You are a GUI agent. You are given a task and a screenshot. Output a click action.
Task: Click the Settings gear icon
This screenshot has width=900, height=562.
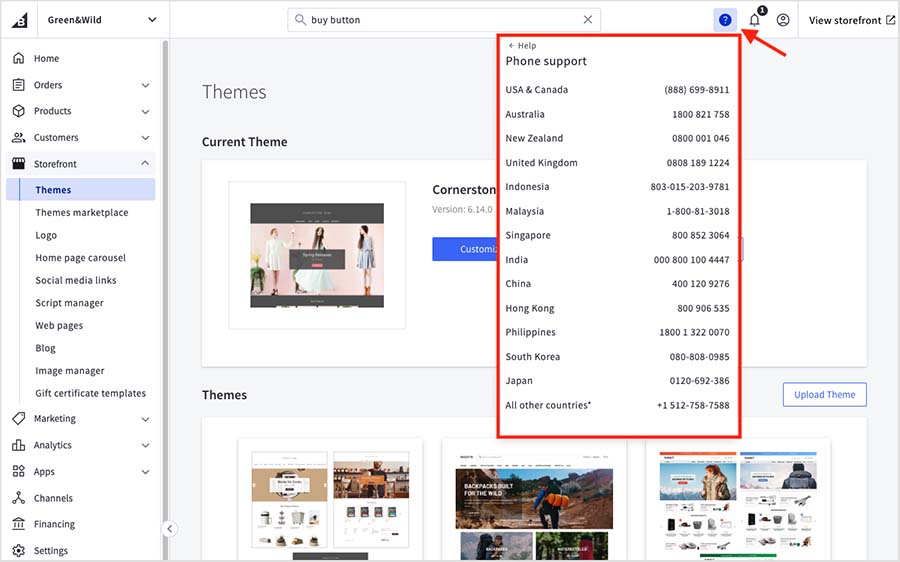pyautogui.click(x=19, y=551)
